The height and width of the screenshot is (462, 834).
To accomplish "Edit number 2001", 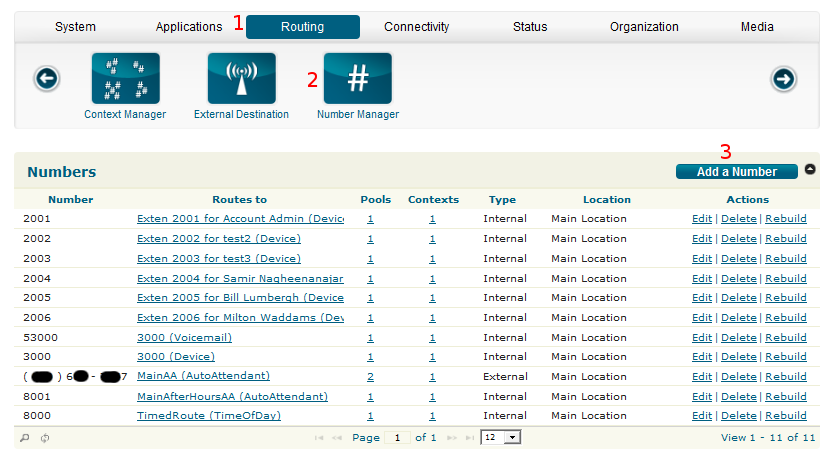I will (702, 219).
